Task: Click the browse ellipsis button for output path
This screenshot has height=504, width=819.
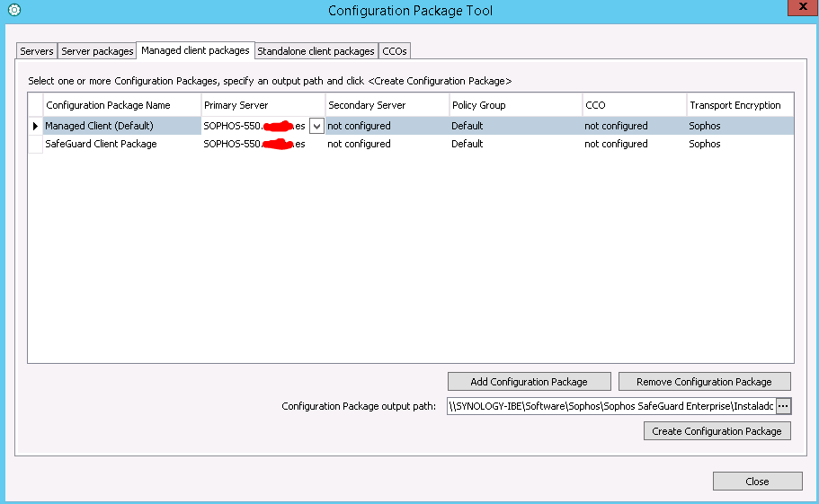Action: coord(783,406)
